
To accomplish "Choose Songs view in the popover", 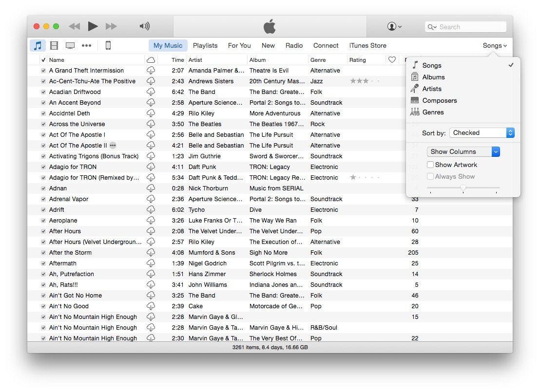I will 463,65.
